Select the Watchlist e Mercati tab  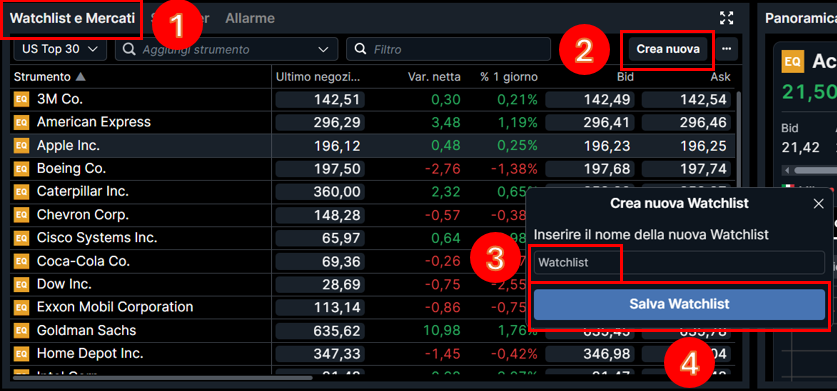(72, 18)
